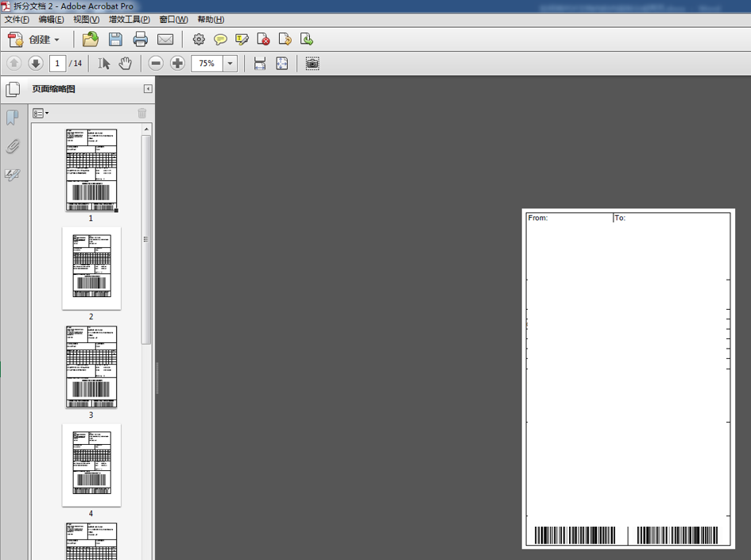751x560 pixels.
Task: Click the trash icon in thumbnails panel
Action: point(141,113)
